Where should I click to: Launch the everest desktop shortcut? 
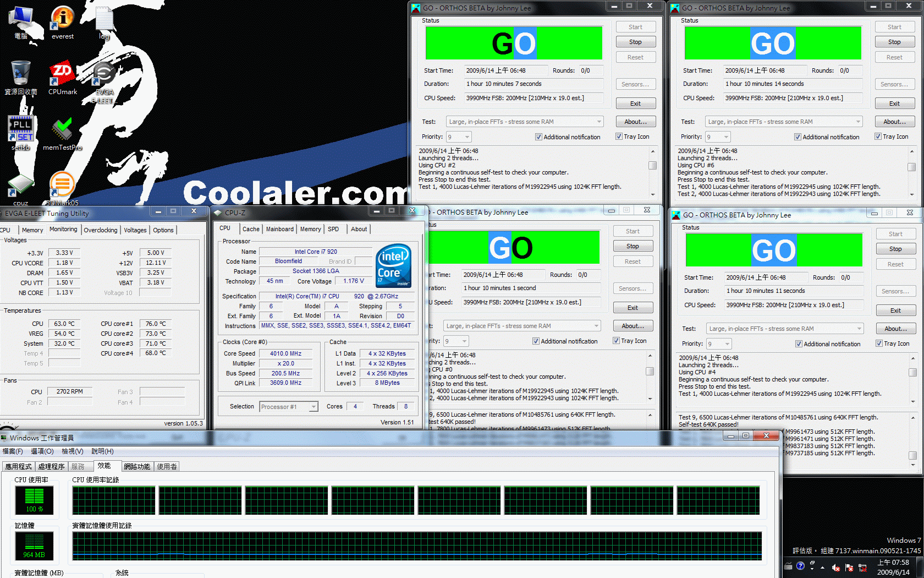point(63,22)
